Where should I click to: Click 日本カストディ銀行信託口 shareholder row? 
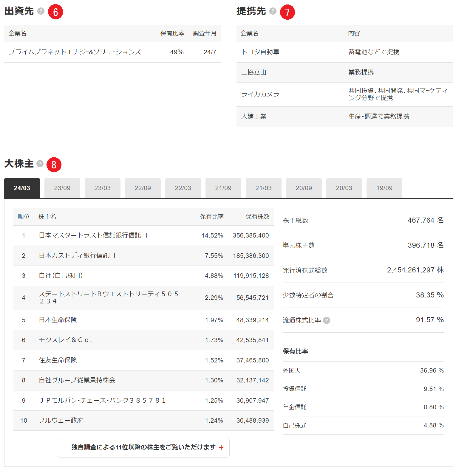pos(143,256)
